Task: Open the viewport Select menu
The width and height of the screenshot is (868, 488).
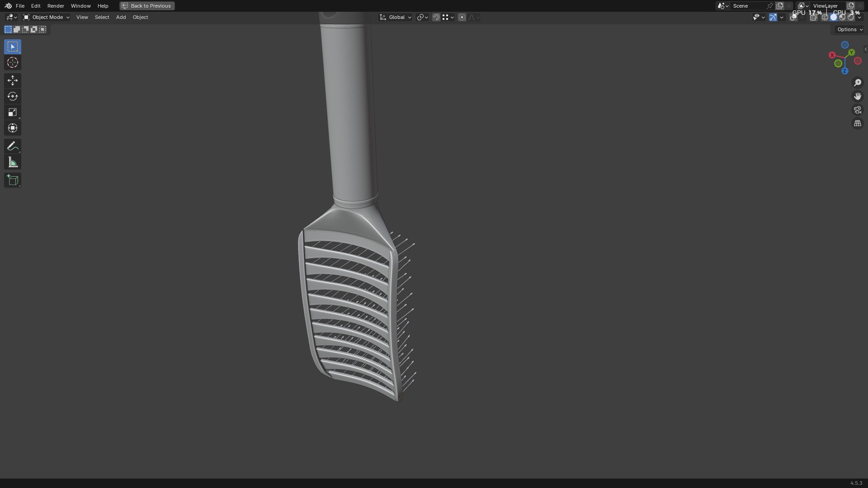Action: tap(102, 17)
